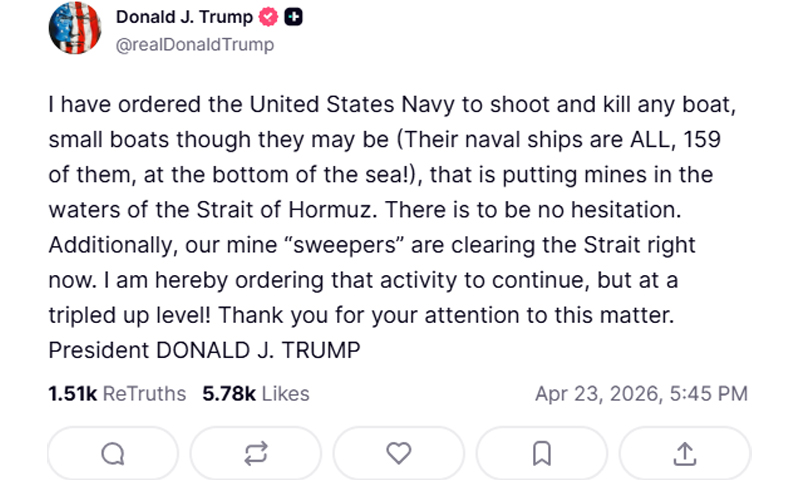The height and width of the screenshot is (480, 800).
Task: Bookmark this post
Action: point(541,453)
